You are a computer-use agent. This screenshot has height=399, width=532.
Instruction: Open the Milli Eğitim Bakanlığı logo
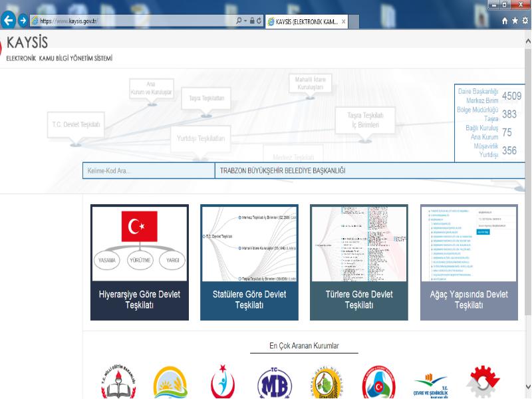[x=118, y=381]
